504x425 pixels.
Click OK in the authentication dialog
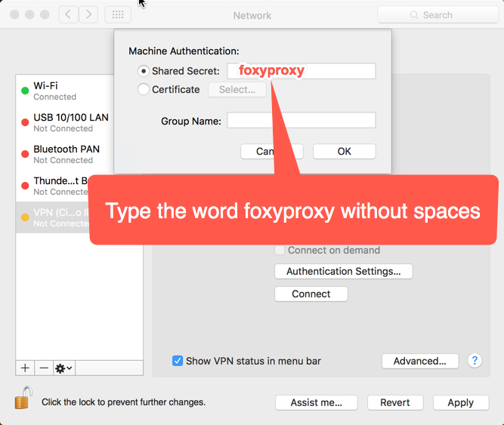(x=345, y=151)
